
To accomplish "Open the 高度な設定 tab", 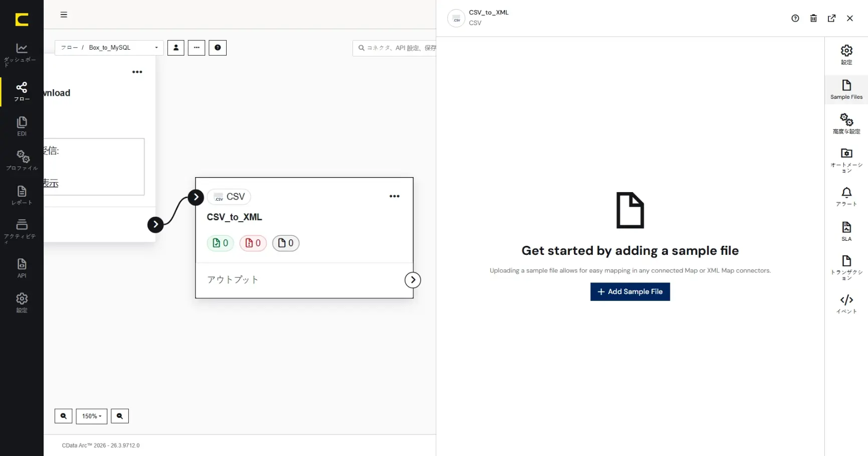I will (846, 124).
